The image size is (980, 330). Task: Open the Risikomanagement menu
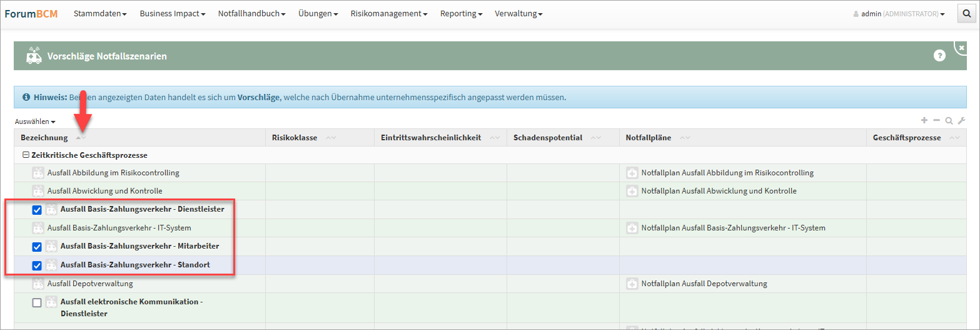click(x=389, y=14)
